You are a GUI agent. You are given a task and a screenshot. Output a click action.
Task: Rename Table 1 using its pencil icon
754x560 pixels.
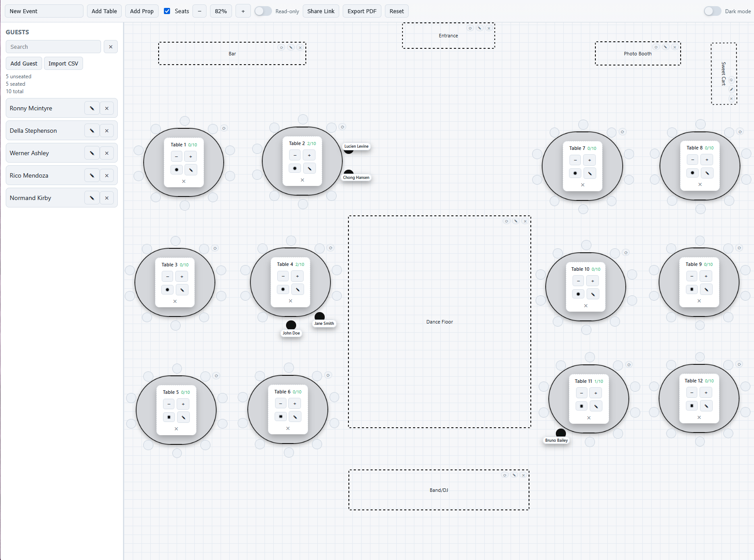191,169
